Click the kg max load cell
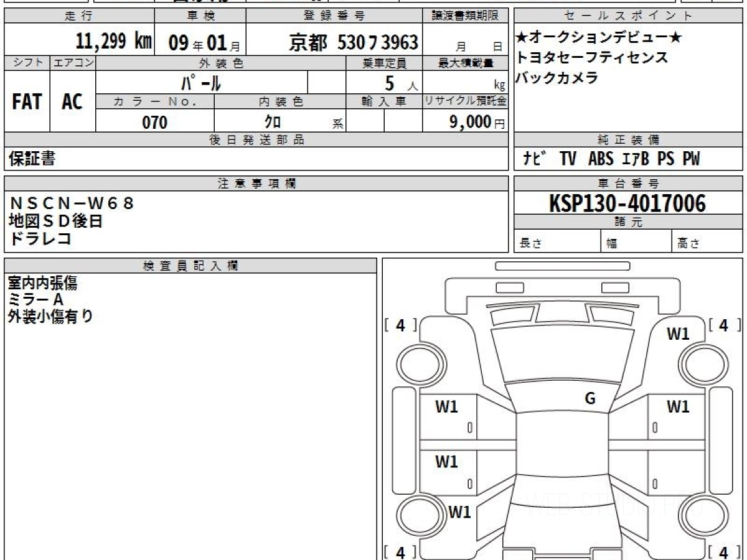Image resolution: width=747 pixels, height=560 pixels. pyautogui.click(x=466, y=83)
